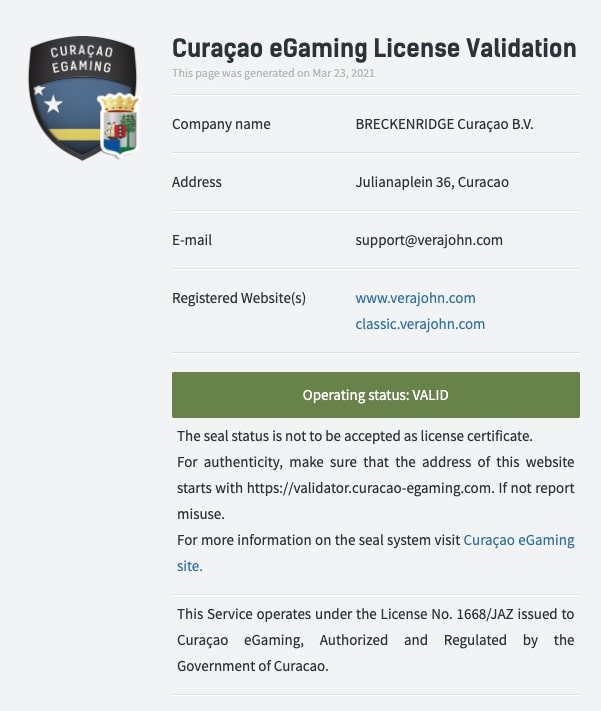Click the CURAÇAO EGAMING text on the shield
601x711 pixels.
(81, 58)
